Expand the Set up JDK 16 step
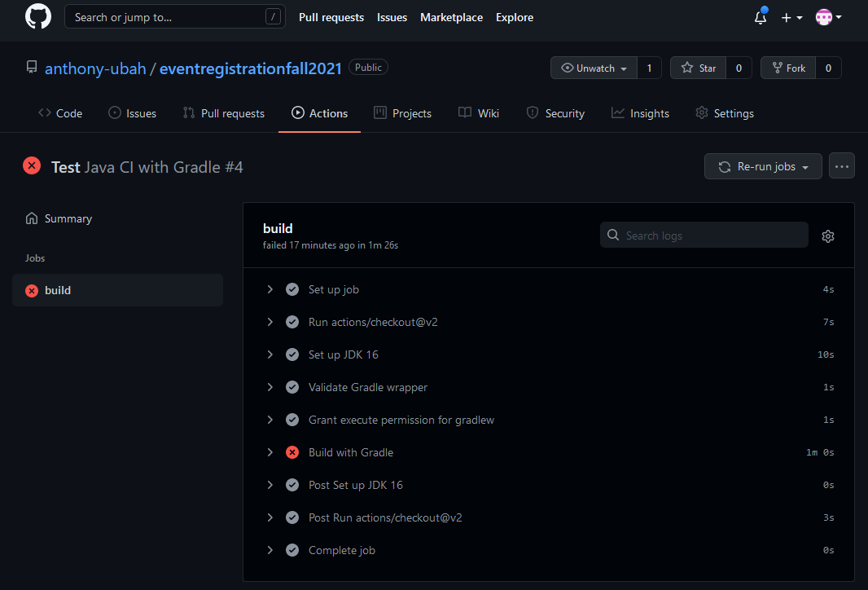Image resolution: width=868 pixels, height=590 pixels. point(270,354)
